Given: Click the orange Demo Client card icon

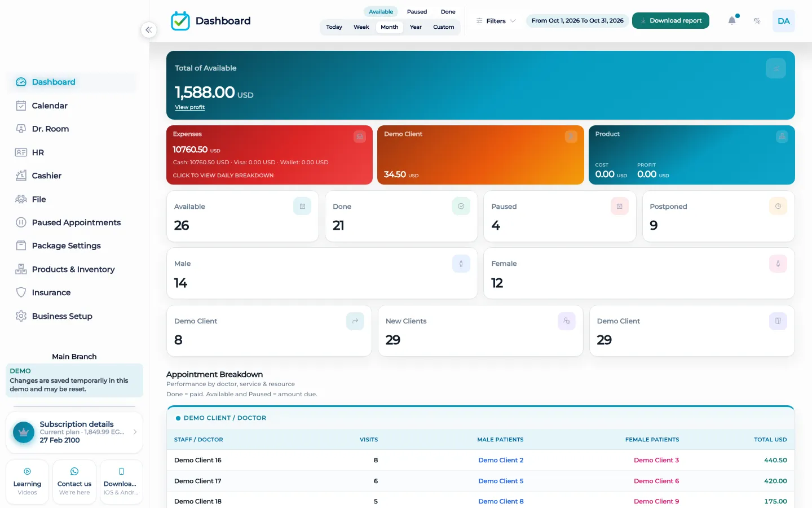Looking at the screenshot, I should pyautogui.click(x=571, y=137).
